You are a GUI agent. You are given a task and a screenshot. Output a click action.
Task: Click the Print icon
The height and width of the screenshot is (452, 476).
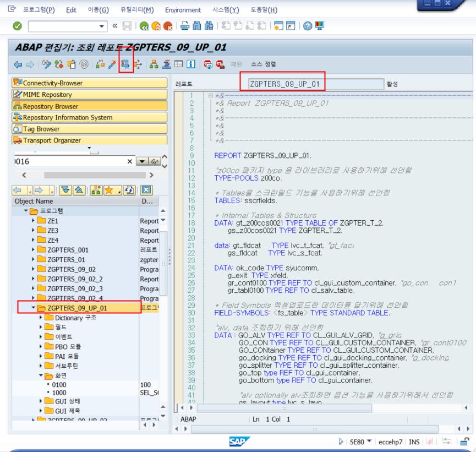click(185, 26)
